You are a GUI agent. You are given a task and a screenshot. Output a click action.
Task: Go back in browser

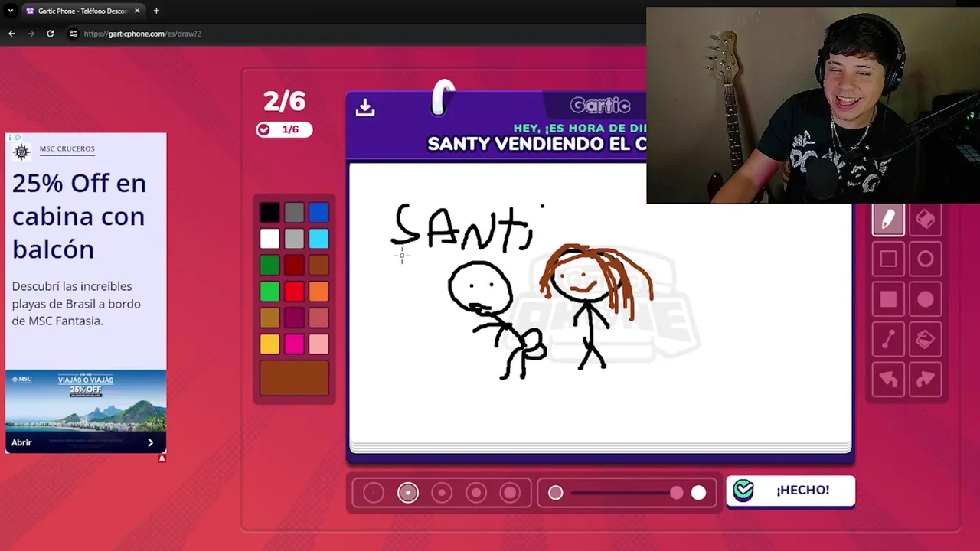[x=11, y=34]
